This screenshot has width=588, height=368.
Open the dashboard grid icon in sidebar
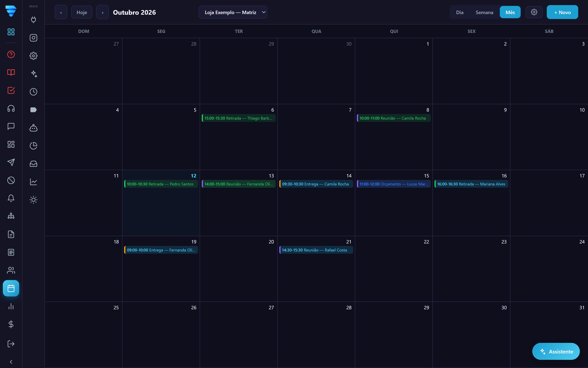coord(11,32)
